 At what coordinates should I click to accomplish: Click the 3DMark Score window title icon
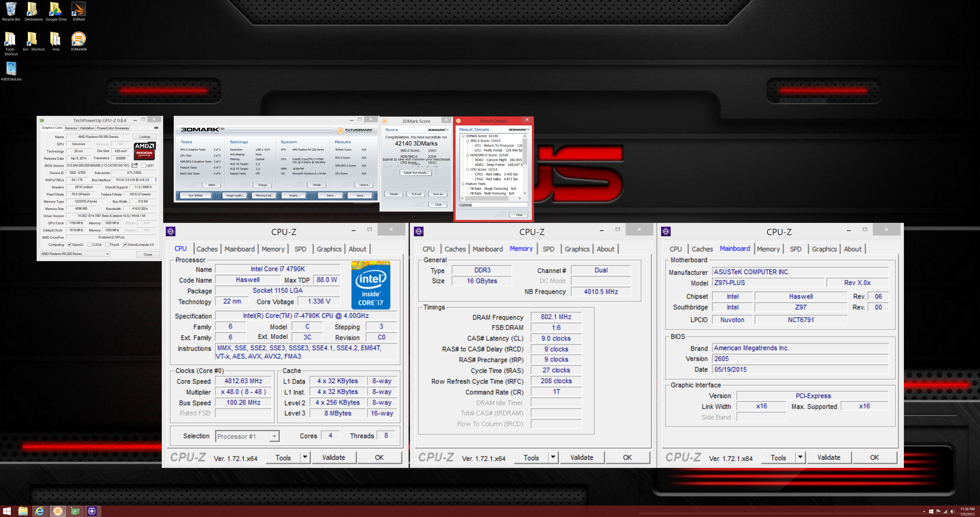click(x=385, y=121)
